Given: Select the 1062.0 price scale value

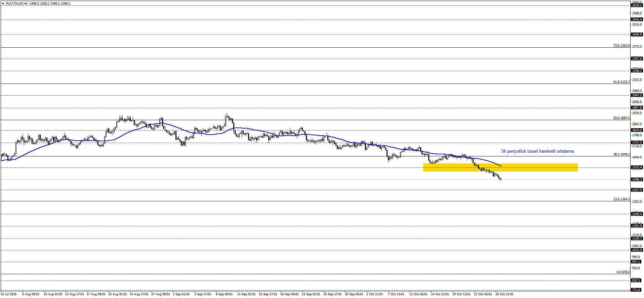Looking at the screenshot, I should pos(637,246).
